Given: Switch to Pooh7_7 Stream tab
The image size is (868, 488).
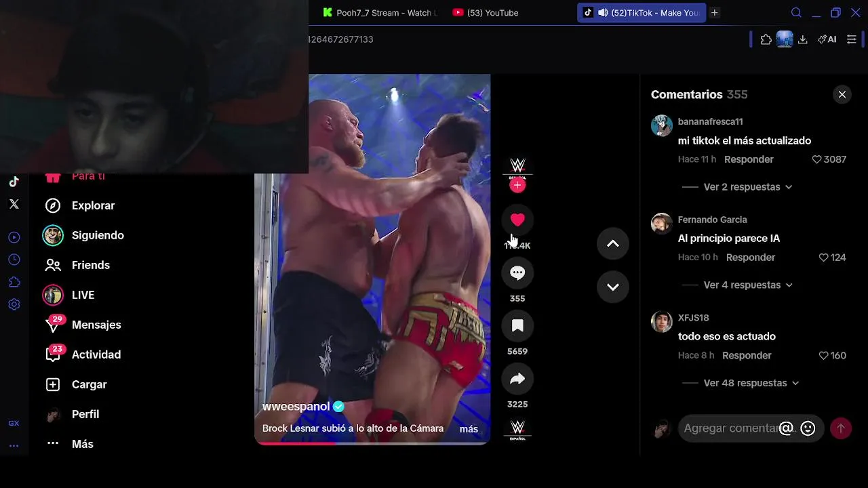Looking at the screenshot, I should click(x=378, y=13).
